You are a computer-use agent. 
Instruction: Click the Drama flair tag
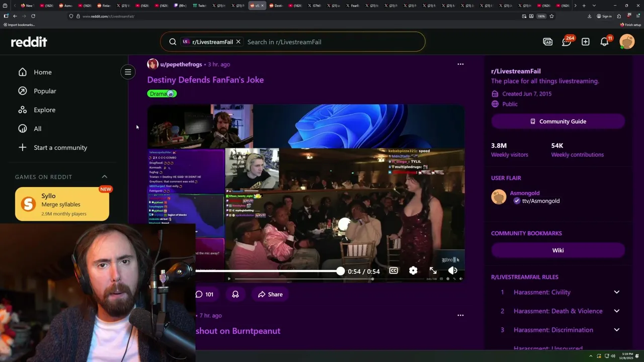click(x=162, y=94)
